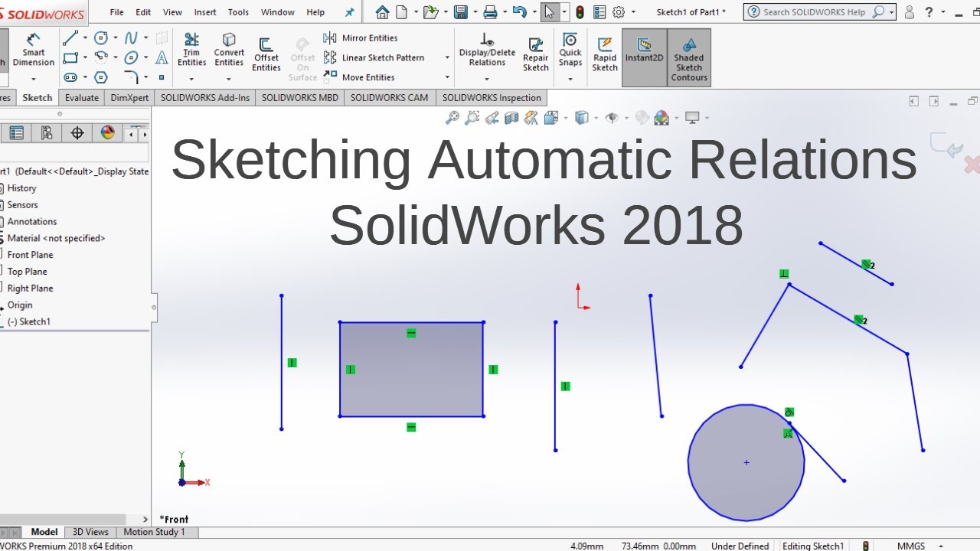Expand the Line tool dropdown arrow

(85, 38)
